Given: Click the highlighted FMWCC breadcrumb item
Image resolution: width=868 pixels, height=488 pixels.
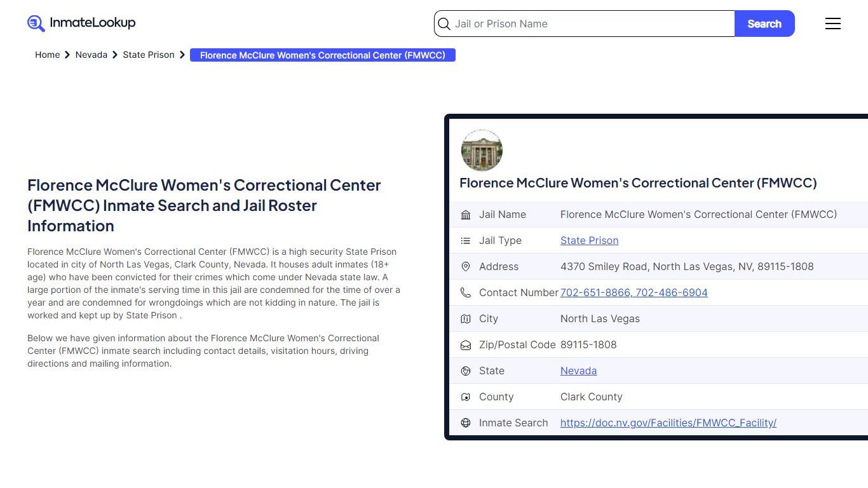Looking at the screenshot, I should coord(323,55).
